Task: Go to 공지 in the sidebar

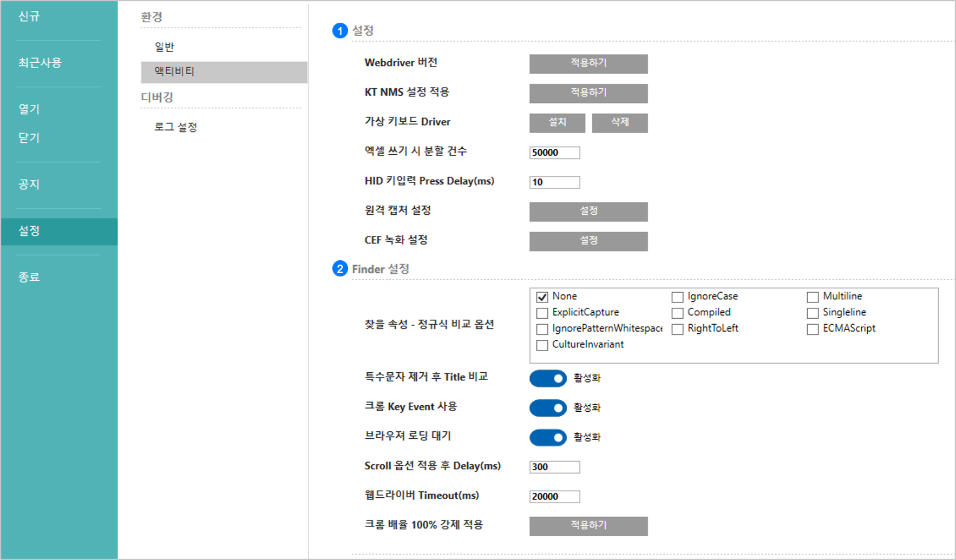Action: [29, 184]
